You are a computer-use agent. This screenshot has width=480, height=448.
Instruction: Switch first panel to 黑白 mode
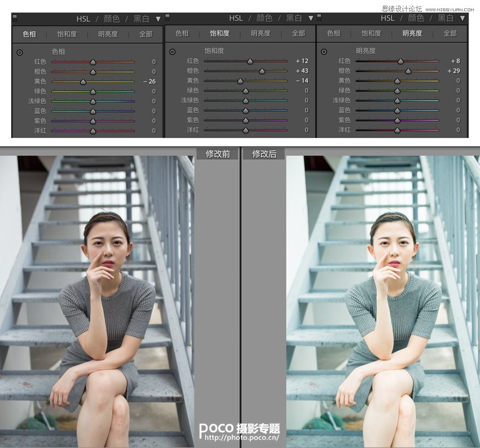click(x=141, y=19)
